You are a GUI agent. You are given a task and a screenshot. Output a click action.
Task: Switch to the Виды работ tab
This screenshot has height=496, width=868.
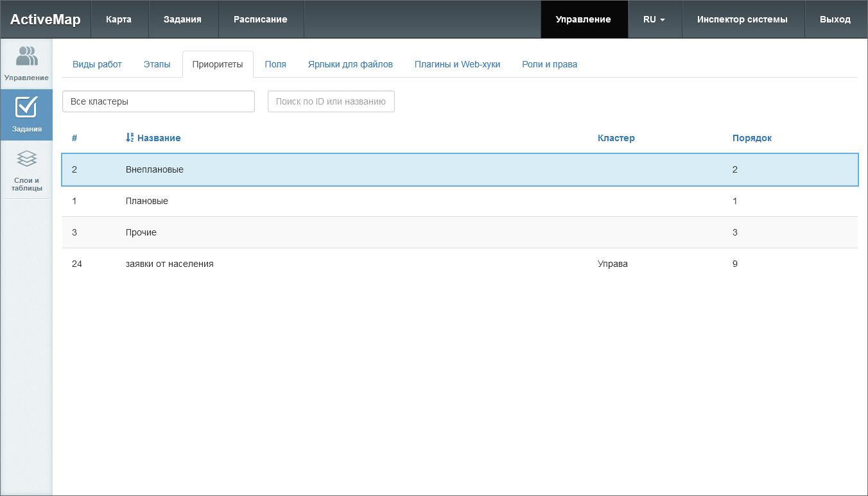97,64
